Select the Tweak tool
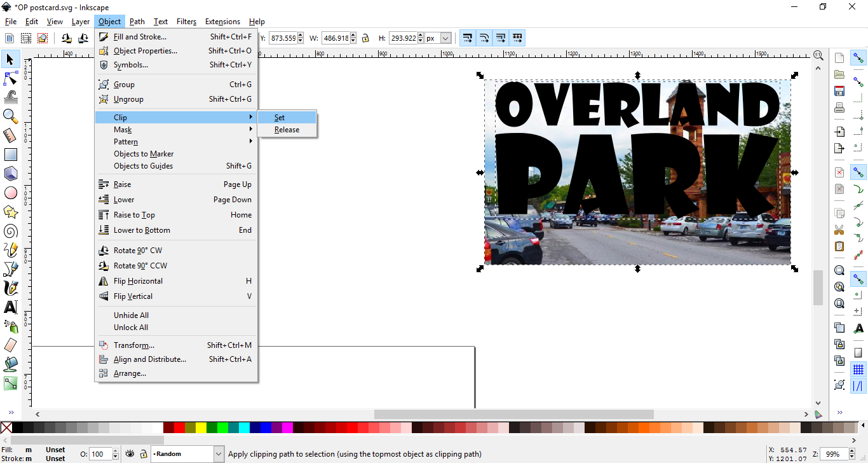This screenshot has width=868, height=463. coord(10,97)
